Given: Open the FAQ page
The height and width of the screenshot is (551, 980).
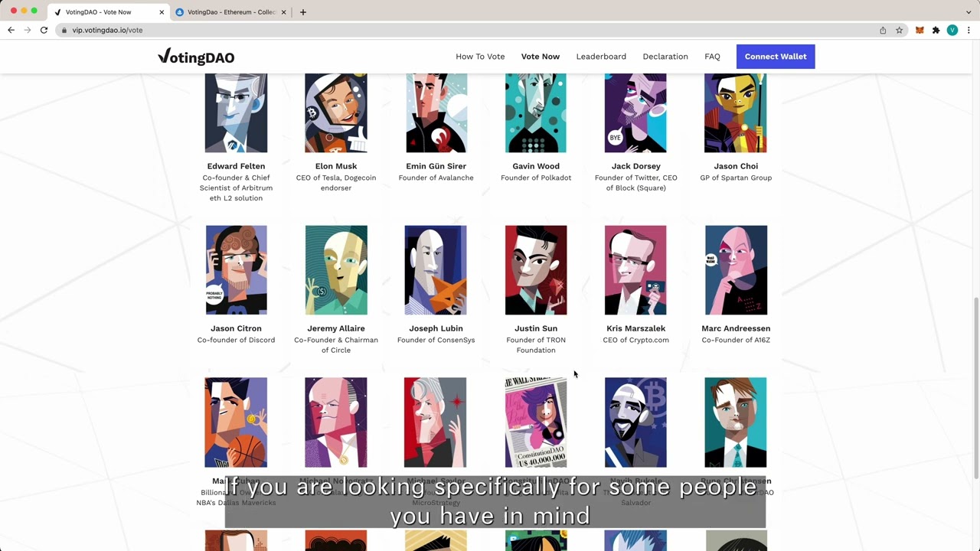Looking at the screenshot, I should coord(712,57).
